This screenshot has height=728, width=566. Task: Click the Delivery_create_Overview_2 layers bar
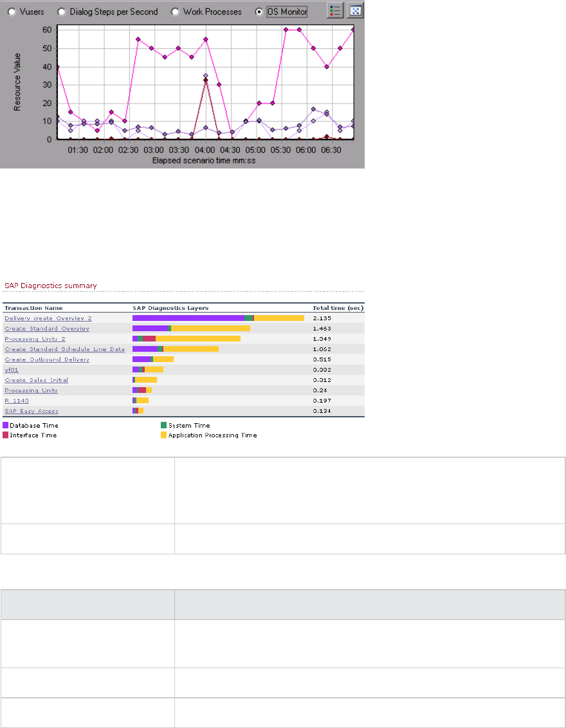coord(218,318)
